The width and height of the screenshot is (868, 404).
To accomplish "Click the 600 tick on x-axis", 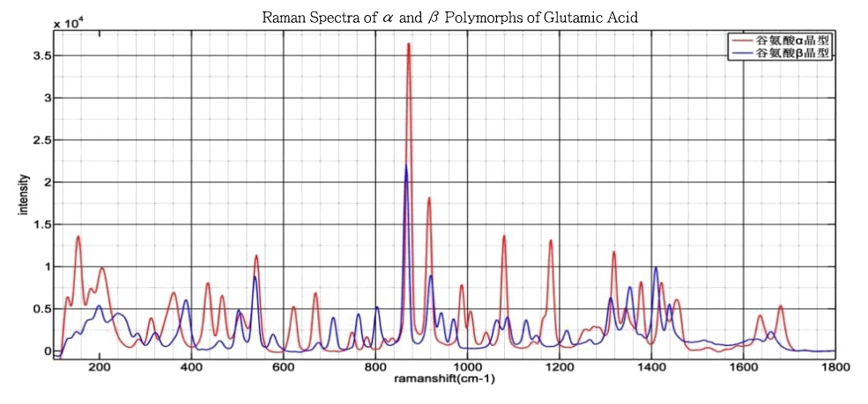I will (283, 366).
